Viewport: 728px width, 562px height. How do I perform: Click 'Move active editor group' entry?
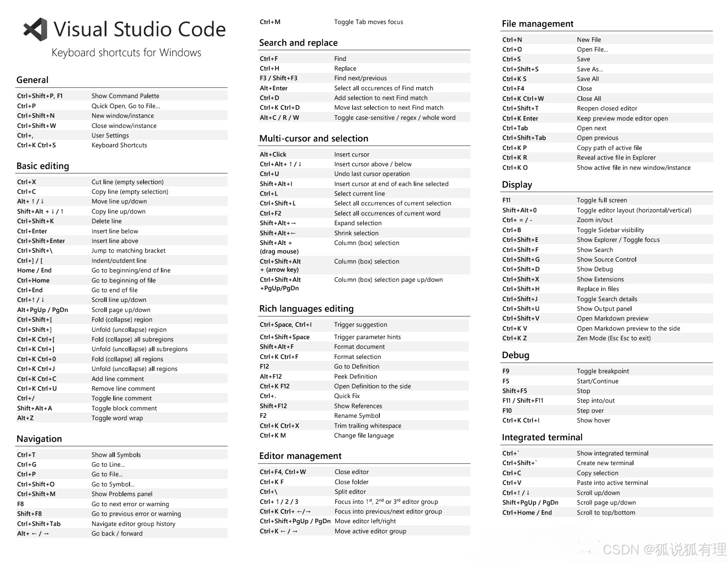(370, 531)
